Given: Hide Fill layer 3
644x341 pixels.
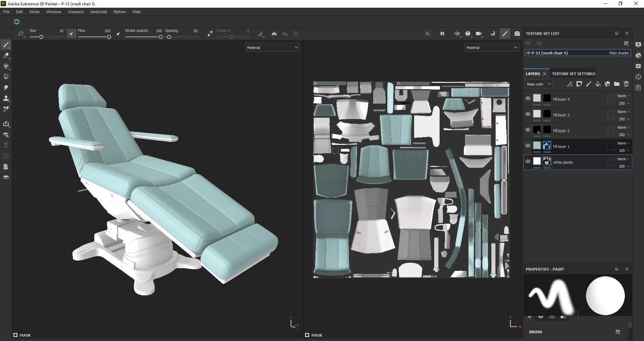Looking at the screenshot, I should click(528, 114).
